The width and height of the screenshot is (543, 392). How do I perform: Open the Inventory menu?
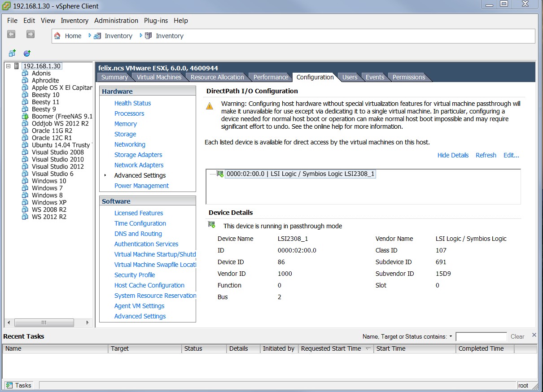[74, 21]
